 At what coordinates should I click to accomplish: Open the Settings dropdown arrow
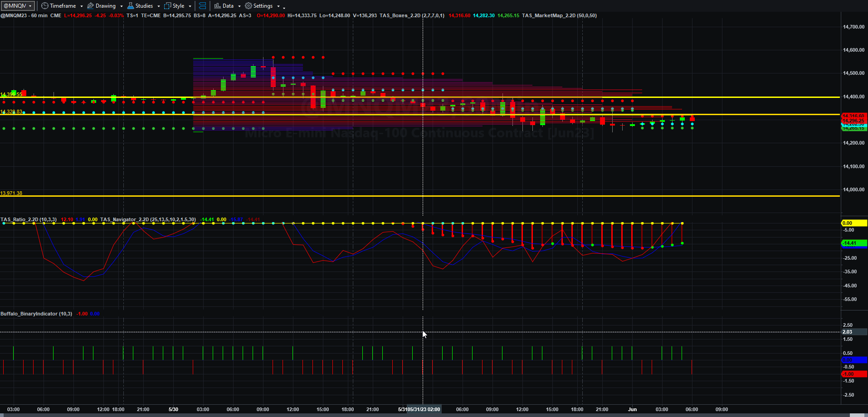coord(278,6)
